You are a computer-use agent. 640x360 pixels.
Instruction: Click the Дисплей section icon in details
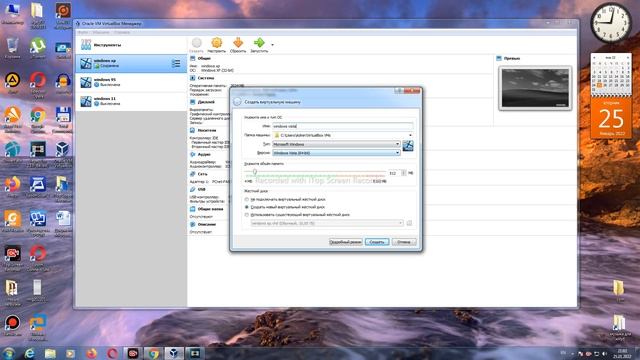193,102
